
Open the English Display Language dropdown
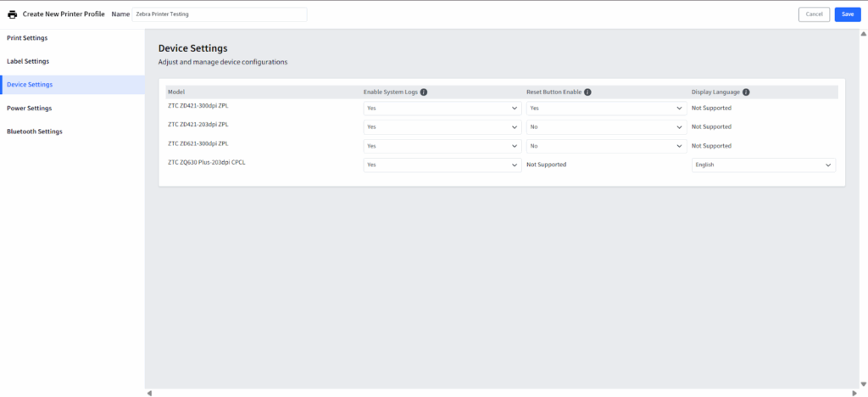764,165
